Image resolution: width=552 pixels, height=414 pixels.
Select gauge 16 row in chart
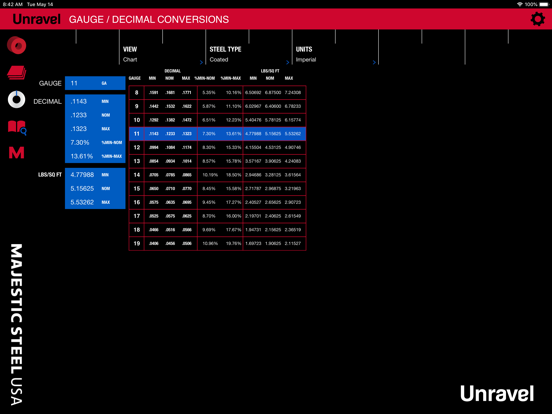217,202
